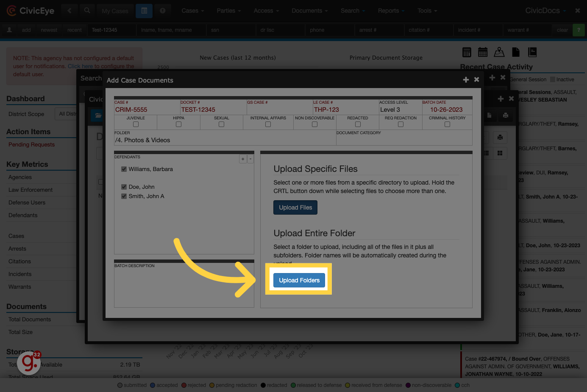Close the Add Case Documents dialog
Screen dimensions: 587x392
pyautogui.click(x=476, y=80)
